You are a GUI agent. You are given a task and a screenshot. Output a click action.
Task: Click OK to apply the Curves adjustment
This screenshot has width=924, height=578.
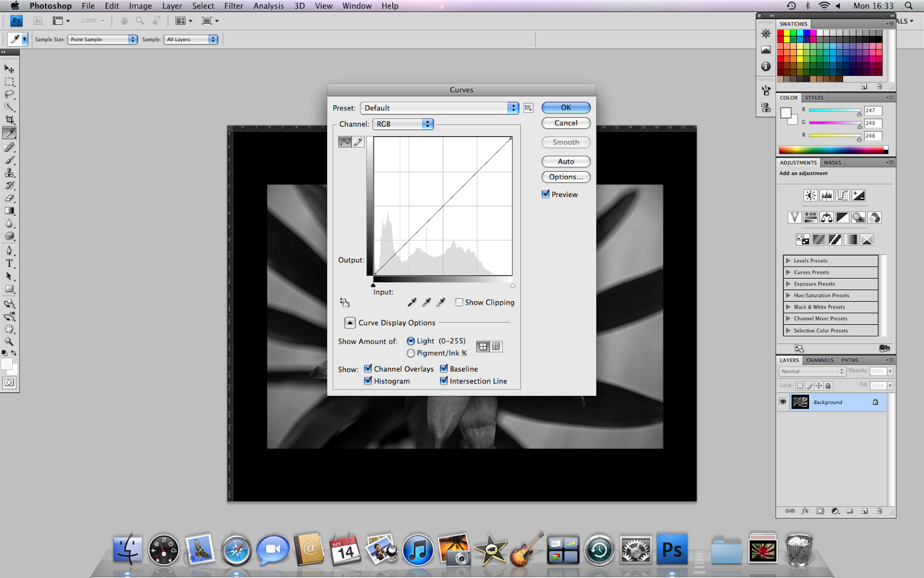pyautogui.click(x=565, y=107)
